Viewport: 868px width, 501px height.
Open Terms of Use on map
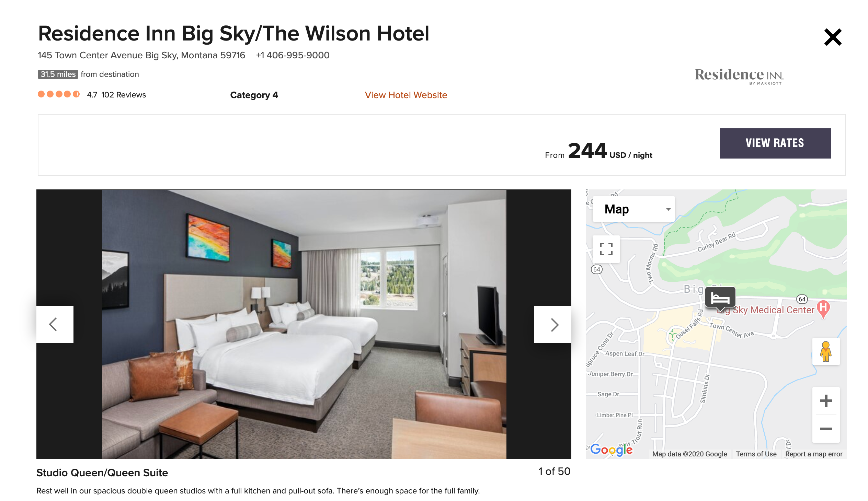[x=756, y=454]
